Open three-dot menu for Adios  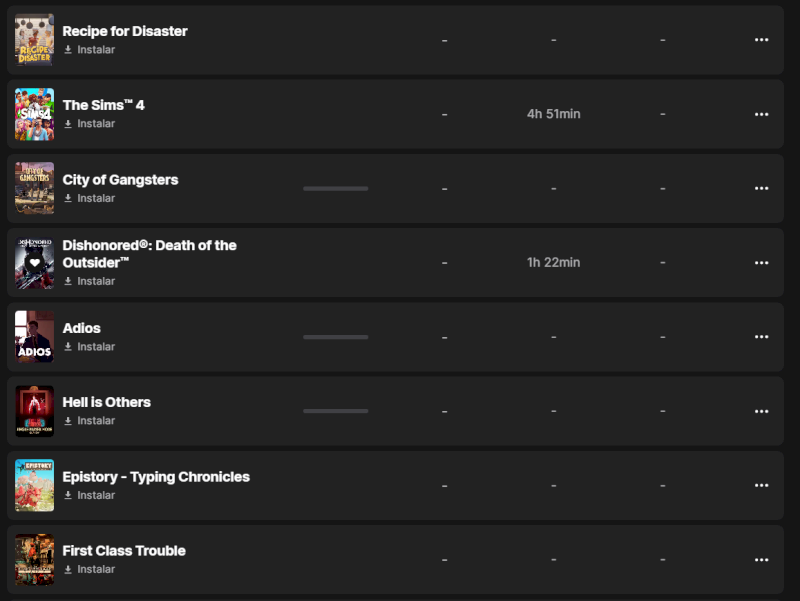click(x=761, y=337)
